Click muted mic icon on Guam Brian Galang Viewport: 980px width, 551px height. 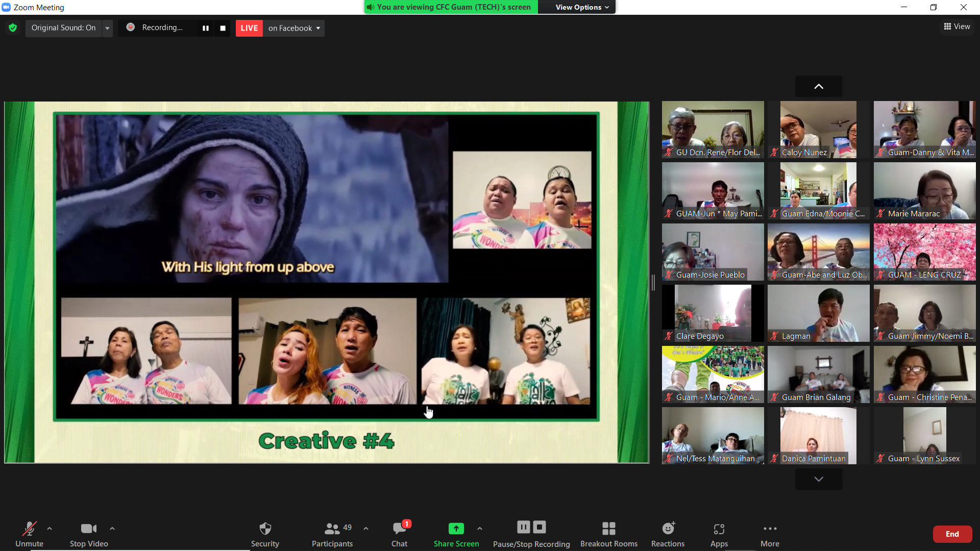click(774, 397)
